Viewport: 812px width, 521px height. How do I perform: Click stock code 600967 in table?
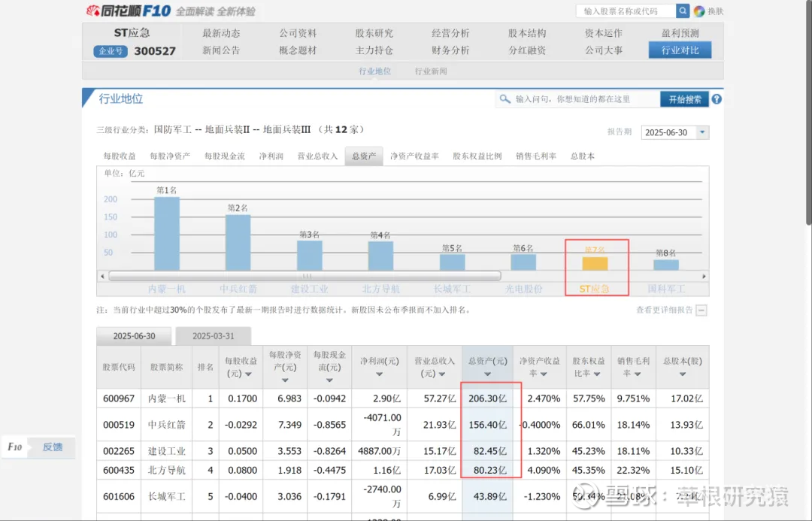click(x=119, y=398)
